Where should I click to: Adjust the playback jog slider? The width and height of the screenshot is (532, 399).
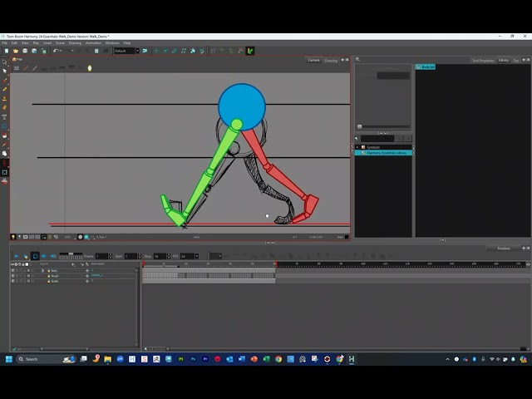tap(71, 254)
